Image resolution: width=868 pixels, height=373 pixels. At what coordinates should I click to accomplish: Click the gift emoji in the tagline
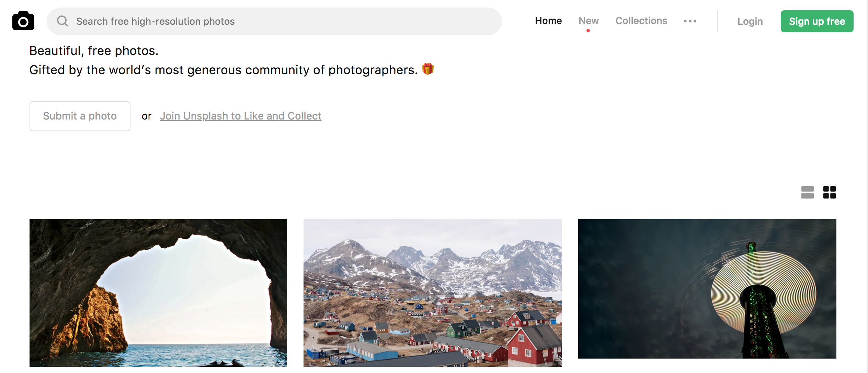(428, 69)
